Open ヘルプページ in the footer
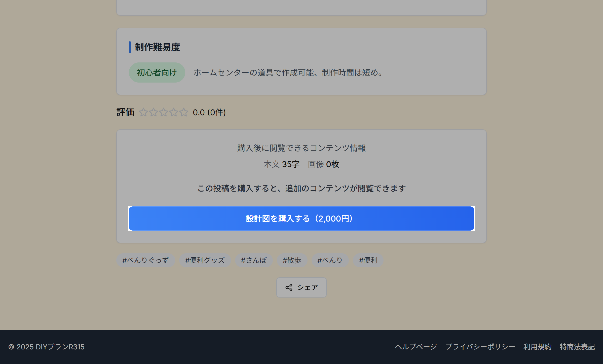The height and width of the screenshot is (364, 603). point(416,347)
